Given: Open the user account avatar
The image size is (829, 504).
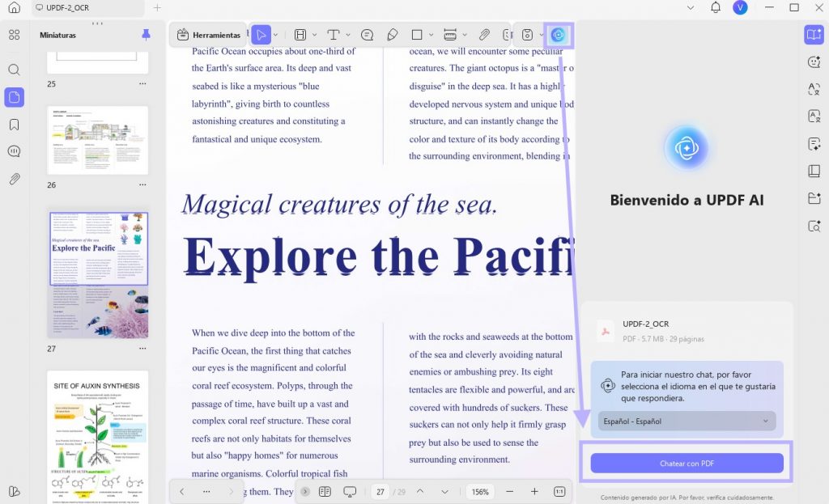Looking at the screenshot, I should click(x=740, y=7).
